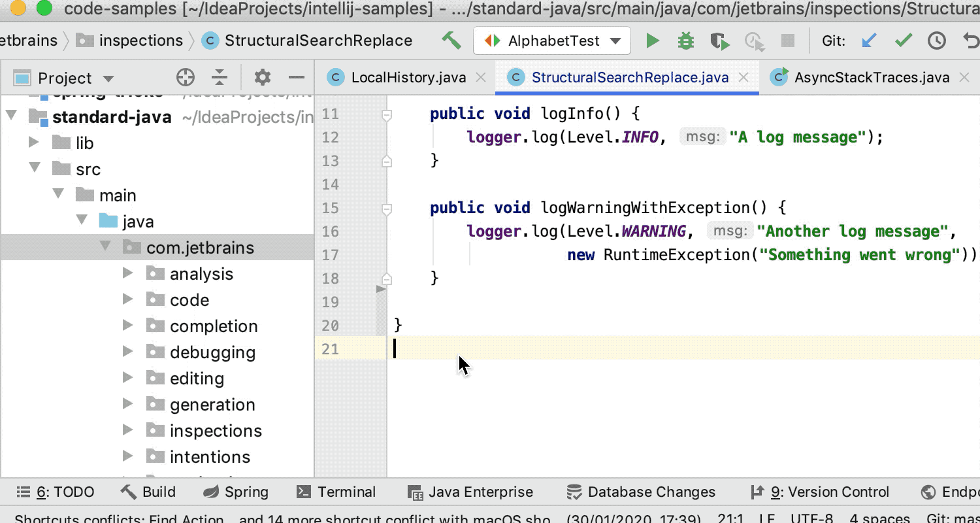Screen dimensions: 980x523
Task: Click fold end marker at line 13
Action: pyautogui.click(x=387, y=161)
